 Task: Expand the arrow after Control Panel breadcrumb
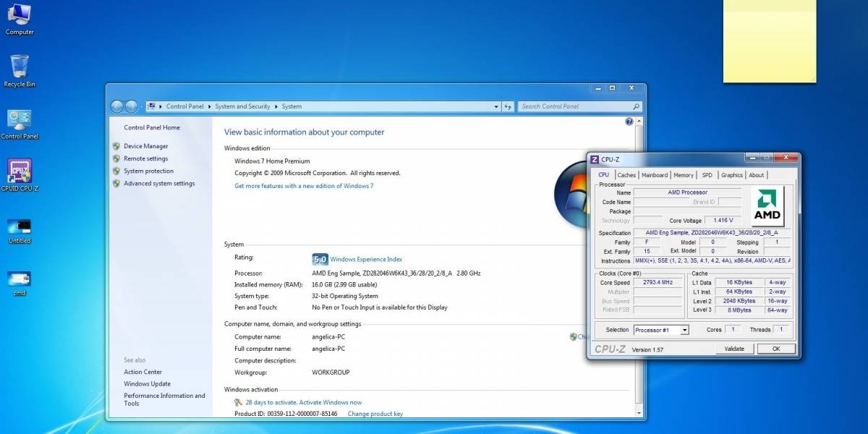(x=208, y=106)
